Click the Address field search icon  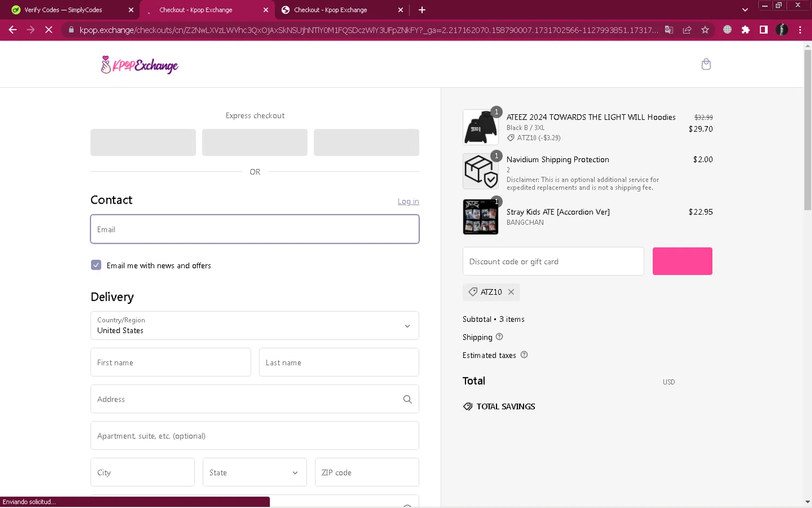[408, 399]
